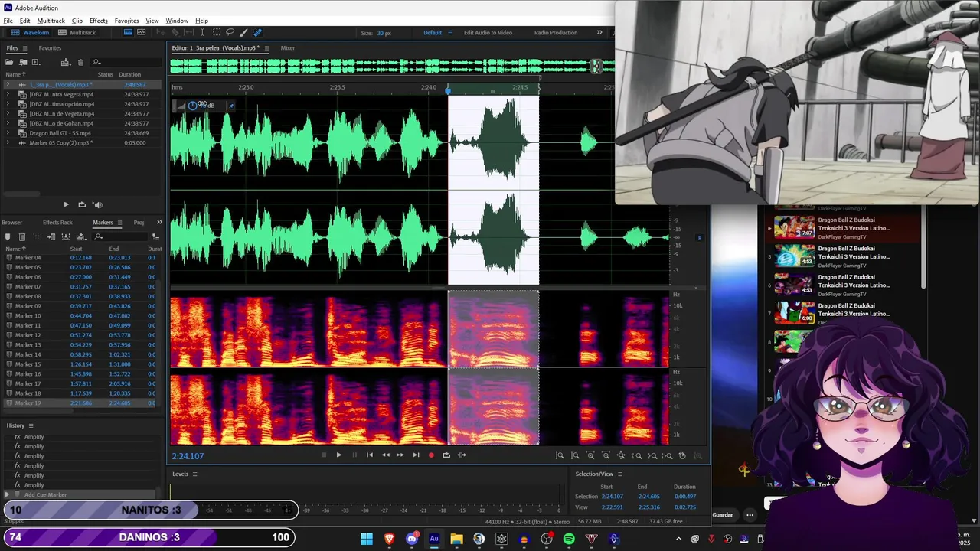Toggle Loop Playback in Files panel preview
980x551 pixels.
coord(82,204)
